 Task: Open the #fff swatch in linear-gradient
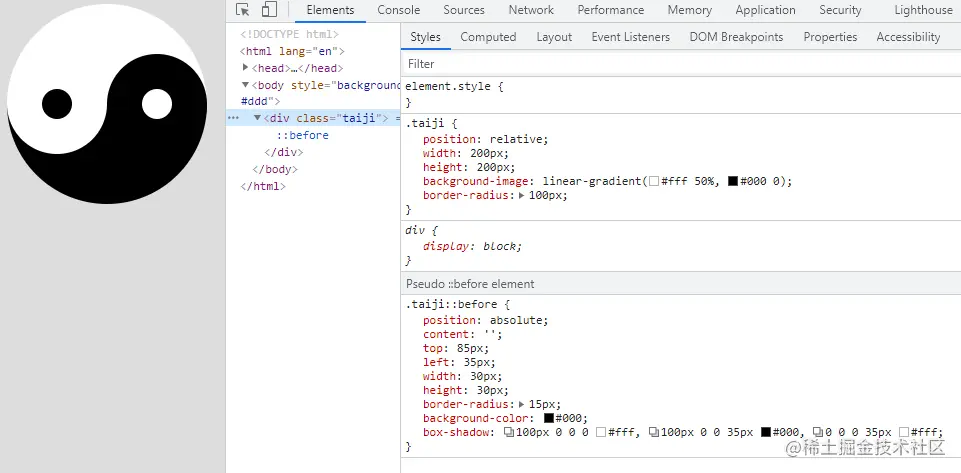654,181
